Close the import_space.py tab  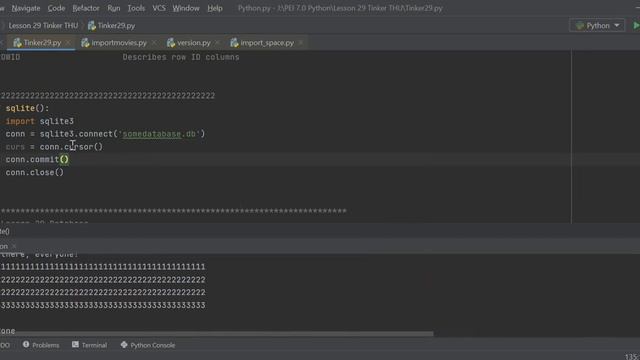pyautogui.click(x=301, y=42)
